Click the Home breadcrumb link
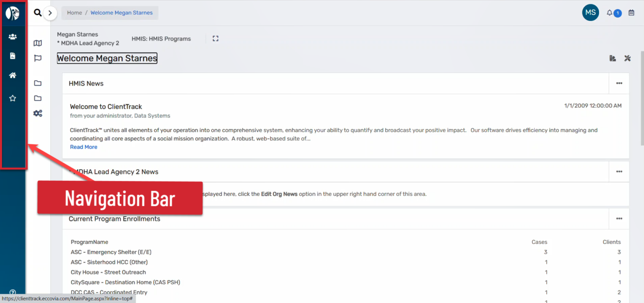 [74, 13]
